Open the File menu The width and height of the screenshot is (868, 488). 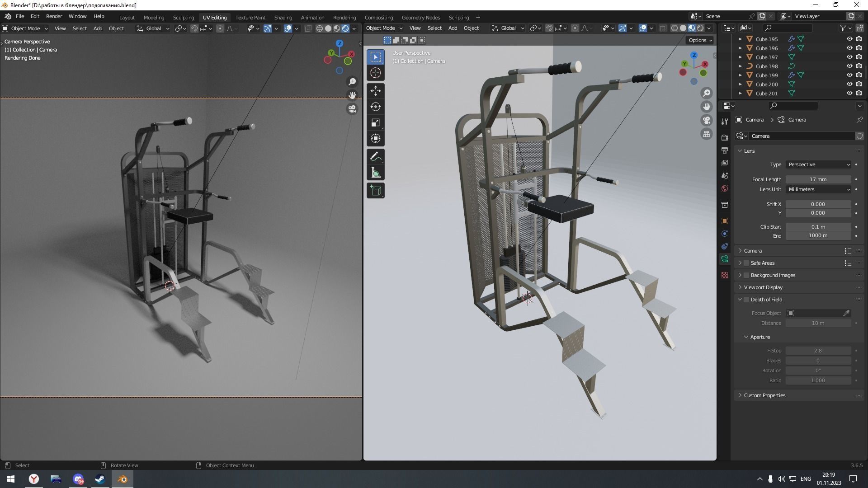pos(20,16)
